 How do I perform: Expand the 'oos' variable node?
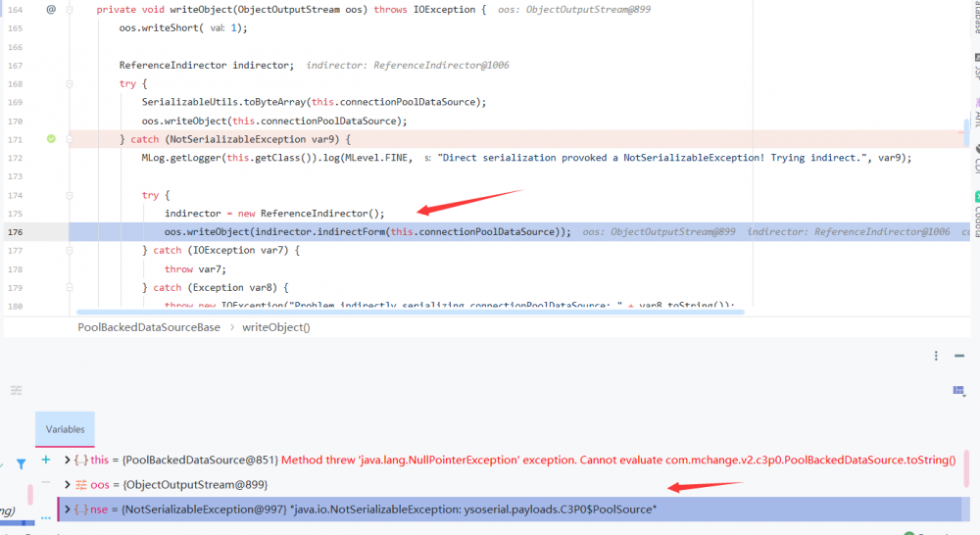point(67,484)
